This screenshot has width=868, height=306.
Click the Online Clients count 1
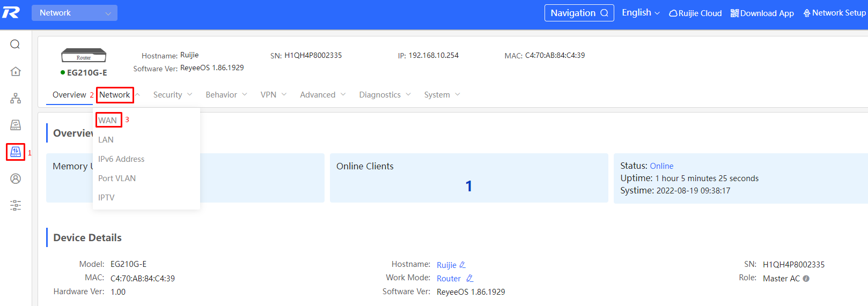[469, 186]
